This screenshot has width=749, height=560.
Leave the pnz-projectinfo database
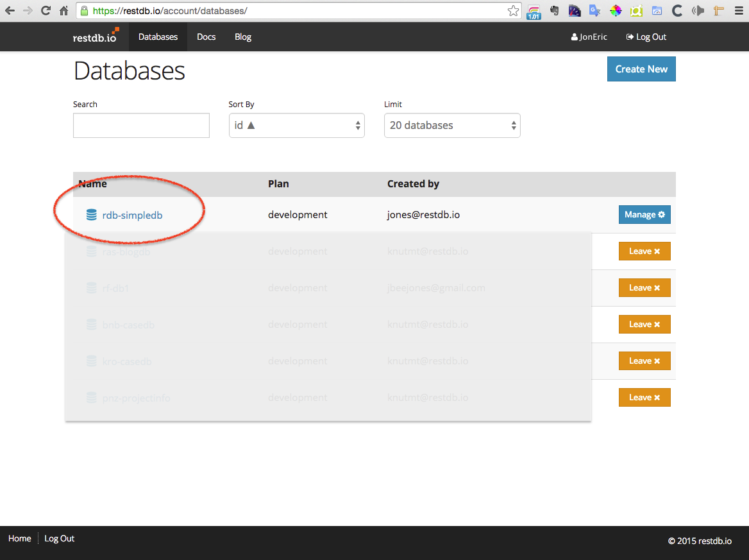pos(644,398)
